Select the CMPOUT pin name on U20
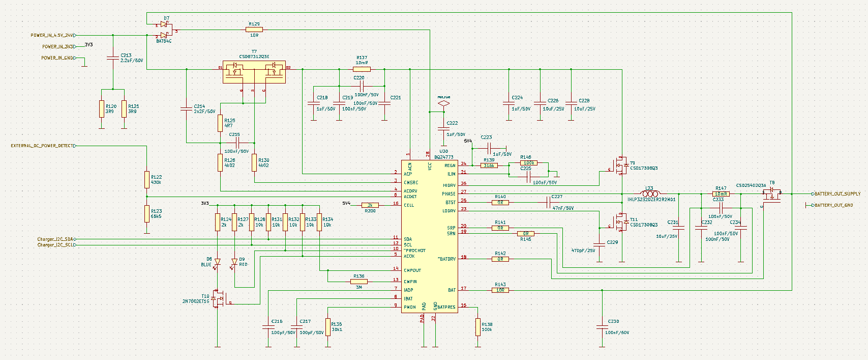Image resolution: width=868 pixels, height=360 pixels. click(x=412, y=270)
